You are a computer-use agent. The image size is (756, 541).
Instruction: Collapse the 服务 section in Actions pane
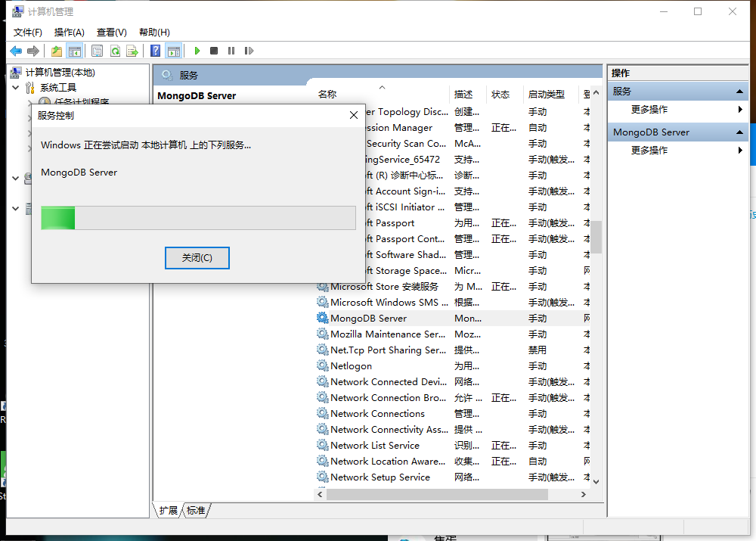click(x=739, y=92)
